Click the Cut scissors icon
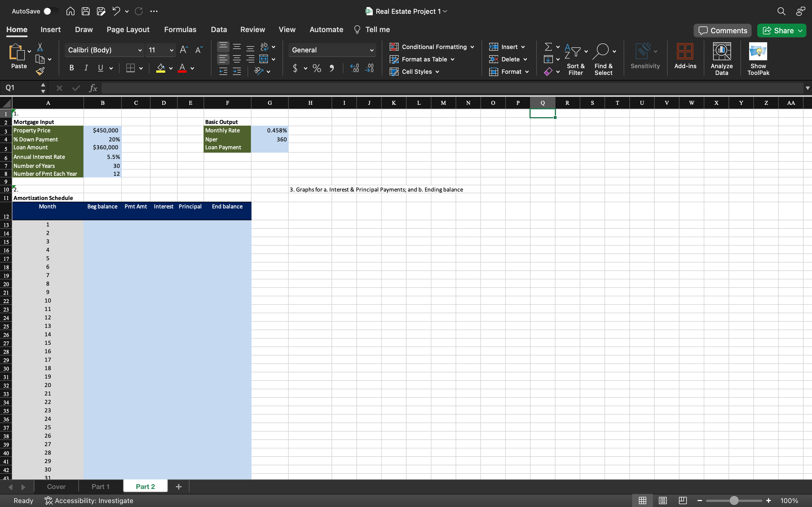 [x=40, y=47]
